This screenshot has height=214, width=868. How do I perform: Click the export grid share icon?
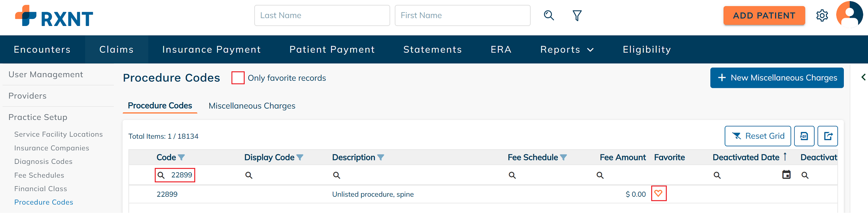[x=828, y=136]
